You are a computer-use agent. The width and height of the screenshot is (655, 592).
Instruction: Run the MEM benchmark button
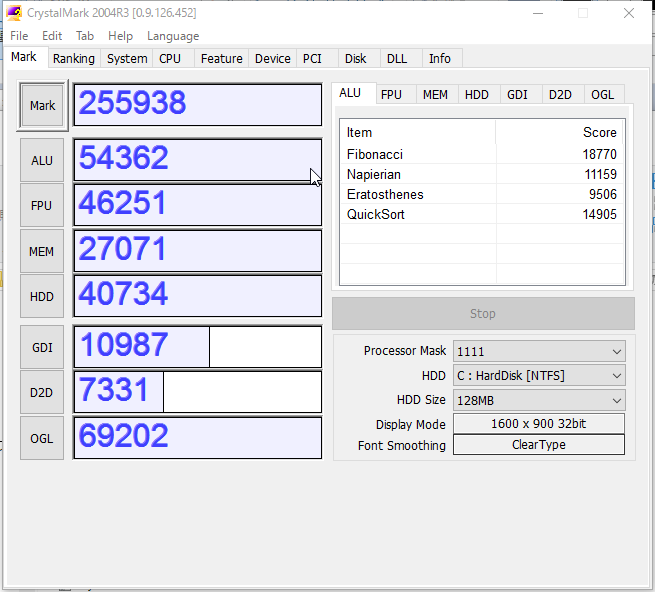pyautogui.click(x=42, y=251)
